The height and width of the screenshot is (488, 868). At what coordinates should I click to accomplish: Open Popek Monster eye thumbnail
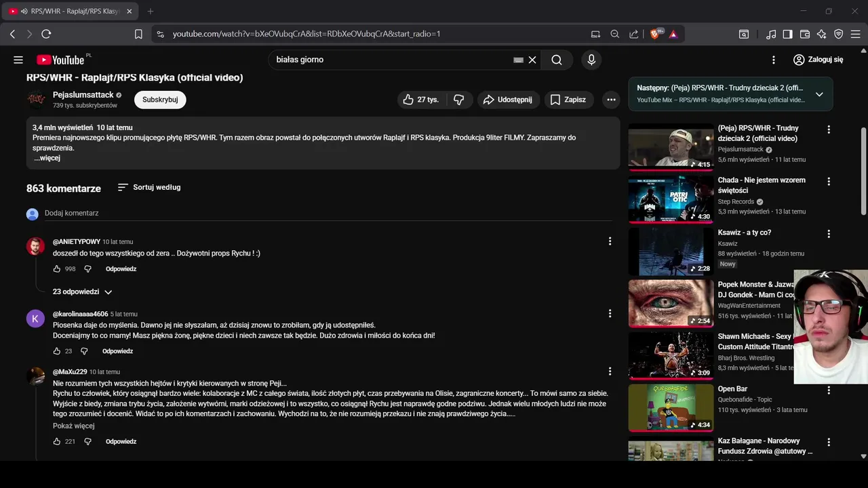(x=671, y=303)
